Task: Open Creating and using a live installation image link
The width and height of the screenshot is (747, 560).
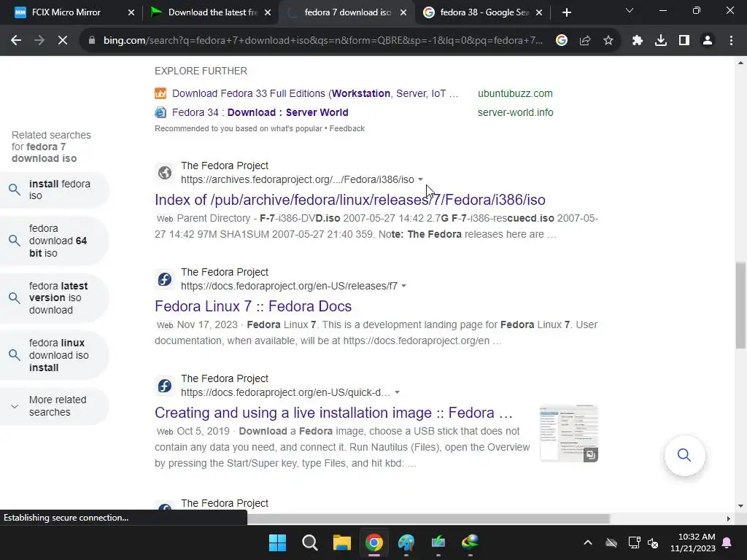Action: 333,413
